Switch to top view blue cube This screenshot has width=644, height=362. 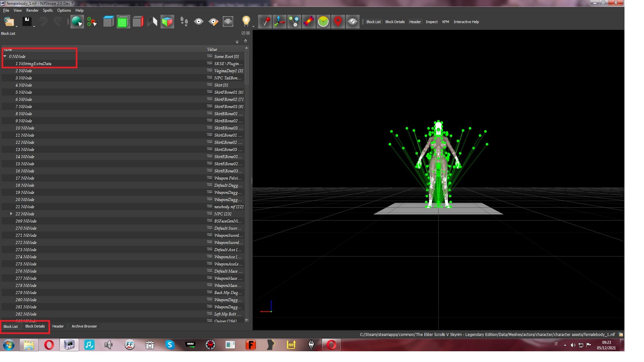click(x=108, y=22)
